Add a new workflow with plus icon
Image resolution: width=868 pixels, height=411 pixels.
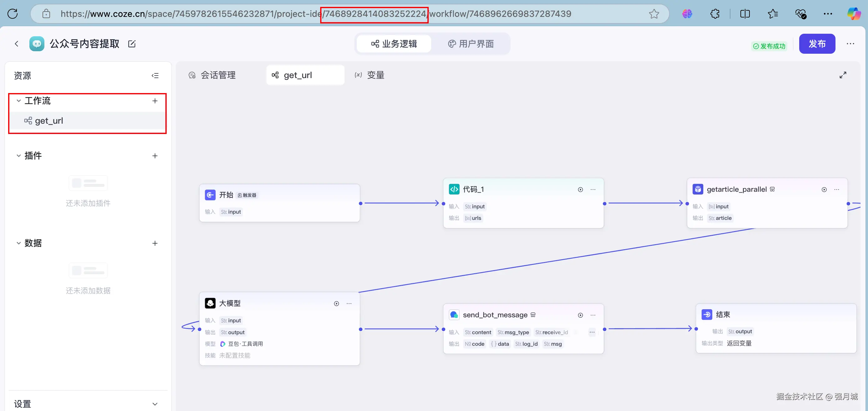point(155,101)
